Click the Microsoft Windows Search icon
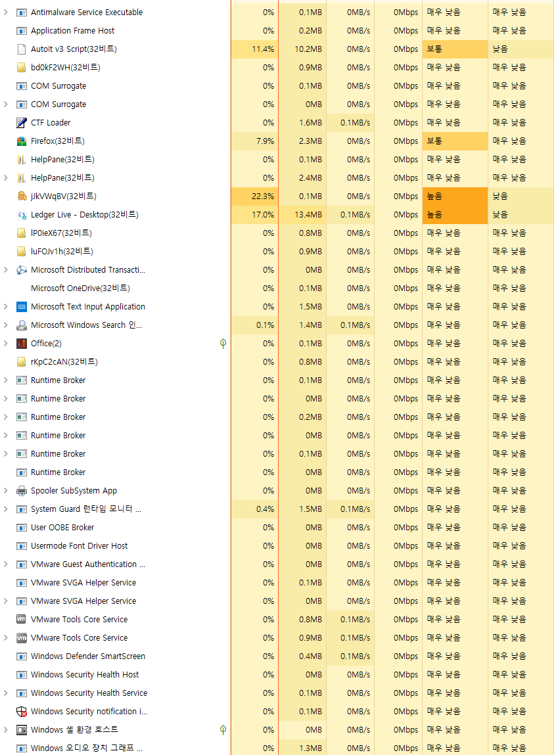Viewport: 560px width, 755px height. point(21,325)
